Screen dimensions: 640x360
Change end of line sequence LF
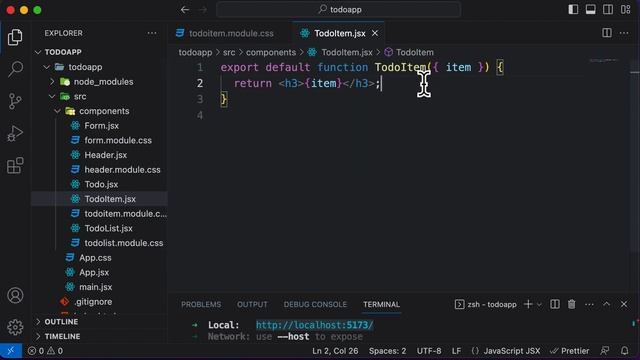coord(456,351)
